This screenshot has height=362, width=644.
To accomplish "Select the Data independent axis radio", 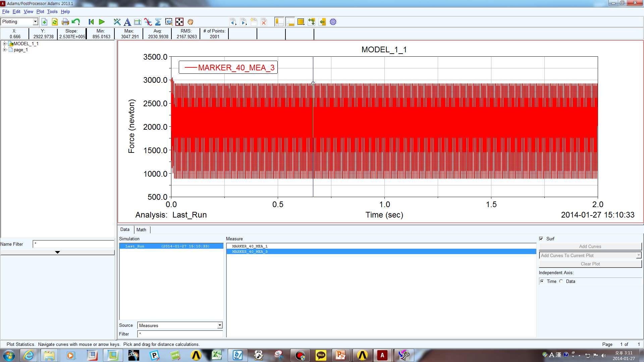I will click(x=561, y=281).
